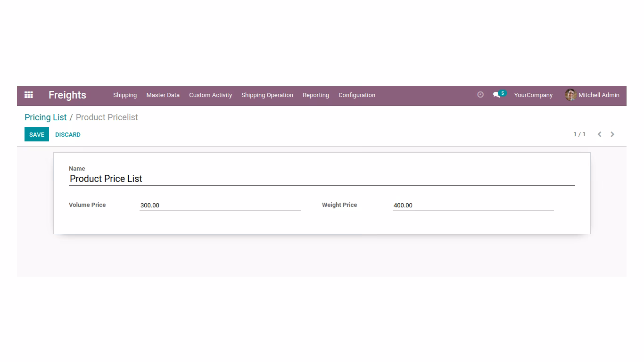Edit the Name field Product Price List
The height and width of the screenshot is (362, 644).
[322, 179]
